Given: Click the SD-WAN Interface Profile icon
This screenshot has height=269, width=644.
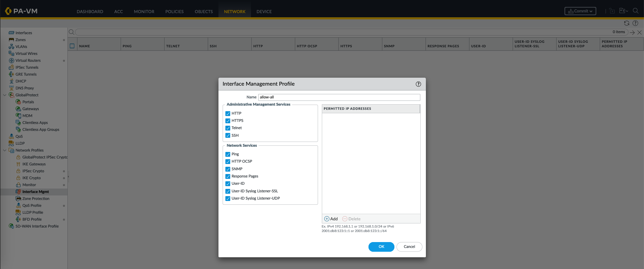Looking at the screenshot, I should tap(11, 226).
